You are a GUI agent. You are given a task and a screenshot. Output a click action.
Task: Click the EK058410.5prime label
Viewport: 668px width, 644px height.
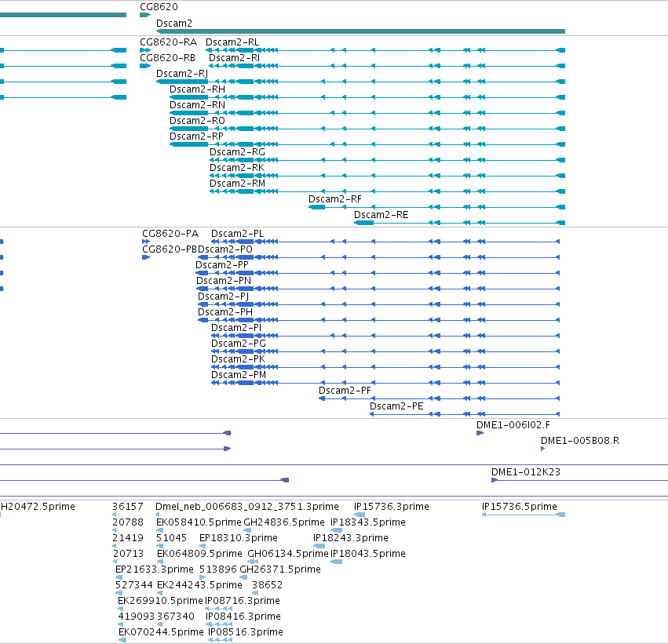[x=199, y=522]
